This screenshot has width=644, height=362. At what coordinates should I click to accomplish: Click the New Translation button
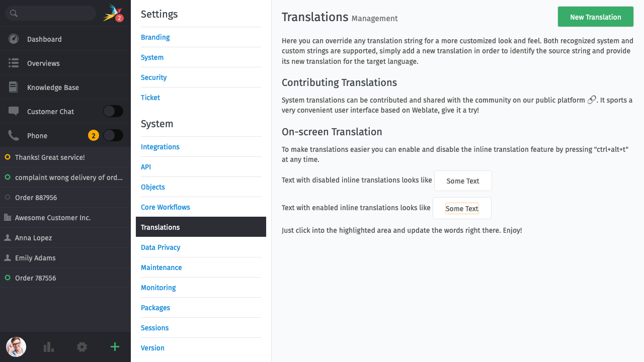point(596,17)
